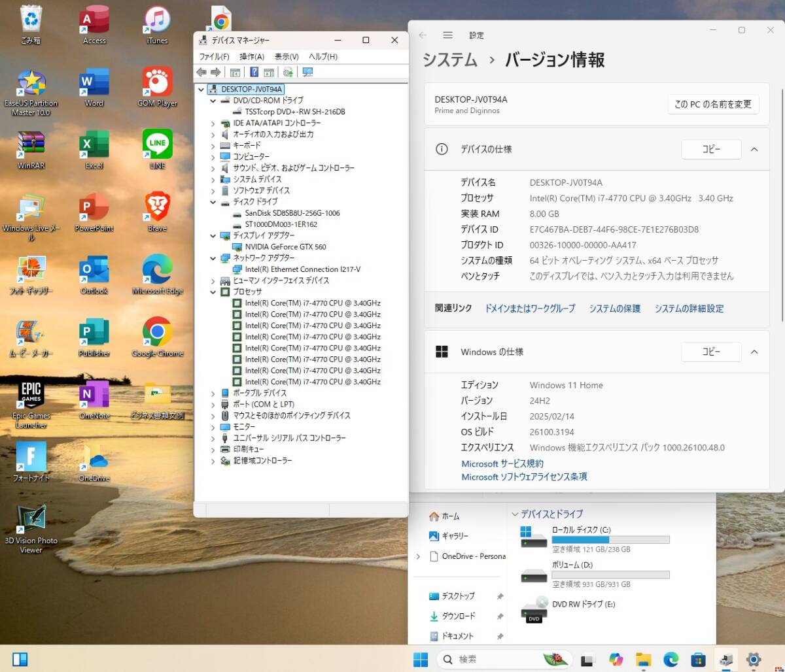The width and height of the screenshot is (785, 672).
Task: Expand the ポート (COM と LPT) node
Action: [x=213, y=404]
